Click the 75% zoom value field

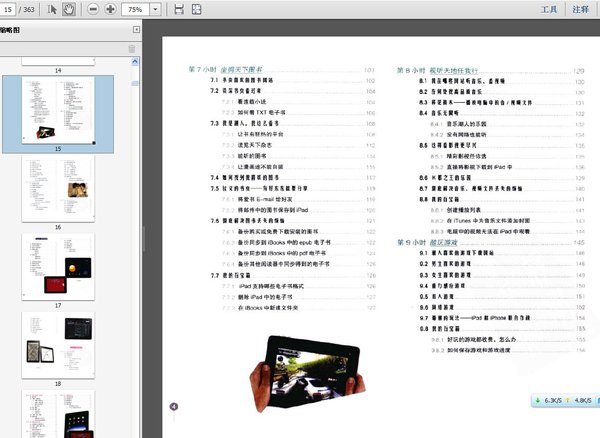point(135,9)
